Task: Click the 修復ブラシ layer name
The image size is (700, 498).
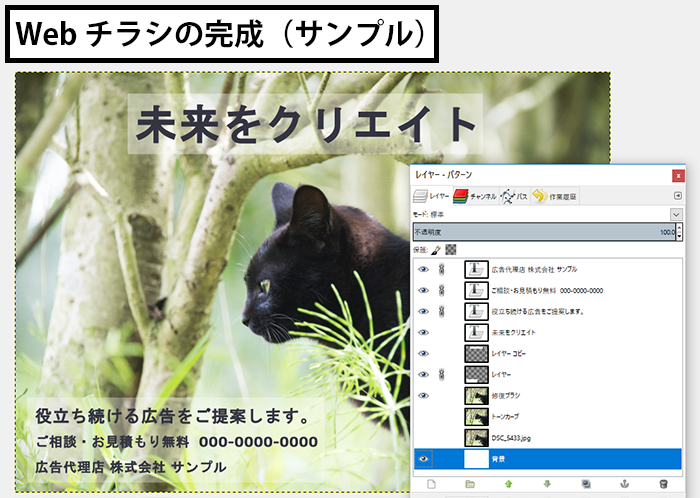Action: click(x=506, y=395)
